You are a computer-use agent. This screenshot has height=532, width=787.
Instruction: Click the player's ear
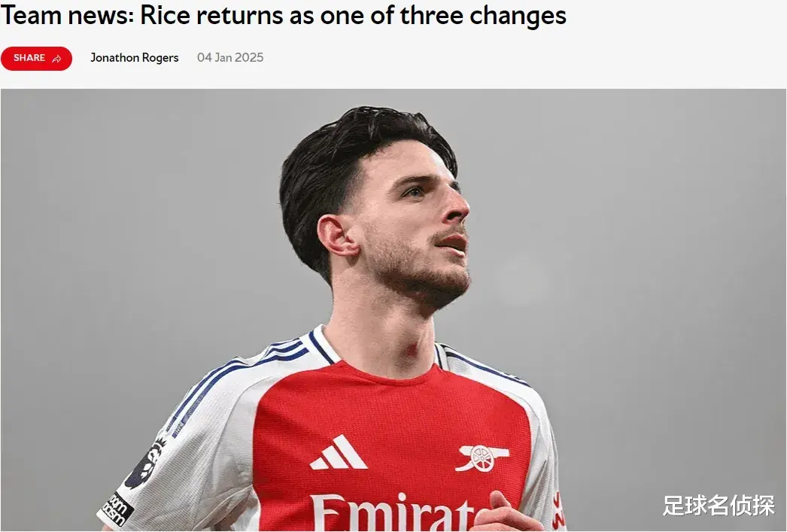click(337, 237)
